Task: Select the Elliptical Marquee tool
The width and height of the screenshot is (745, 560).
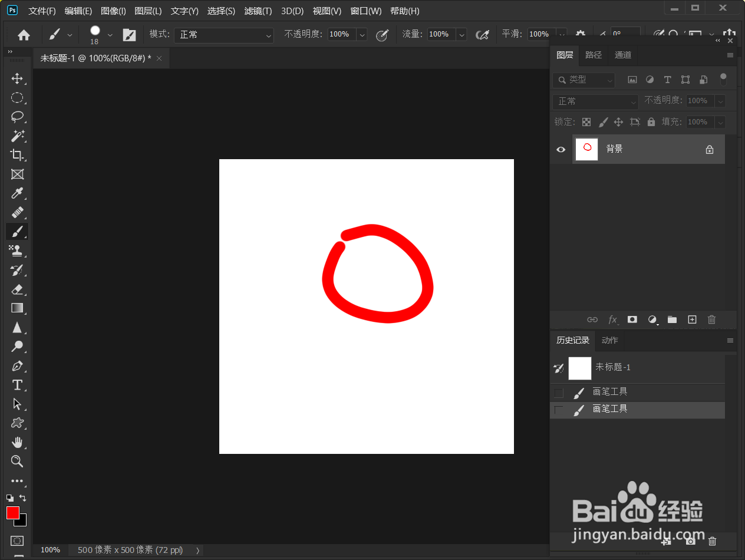Action: 17,98
